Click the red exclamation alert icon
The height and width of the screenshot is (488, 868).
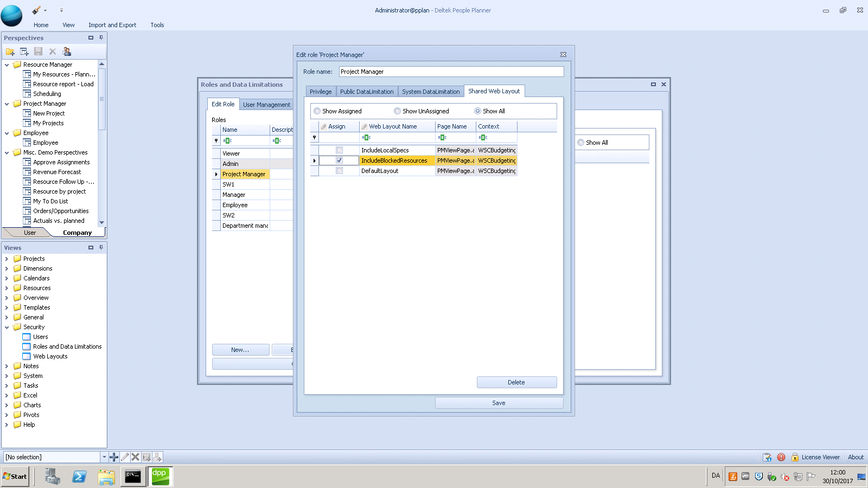click(x=781, y=457)
